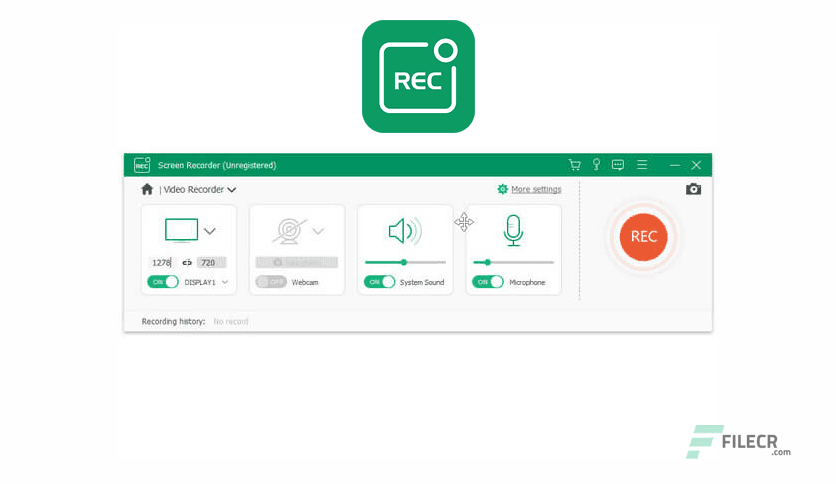Turn off the DISPLAY1 toggle
The image size is (836, 484).
click(x=163, y=282)
